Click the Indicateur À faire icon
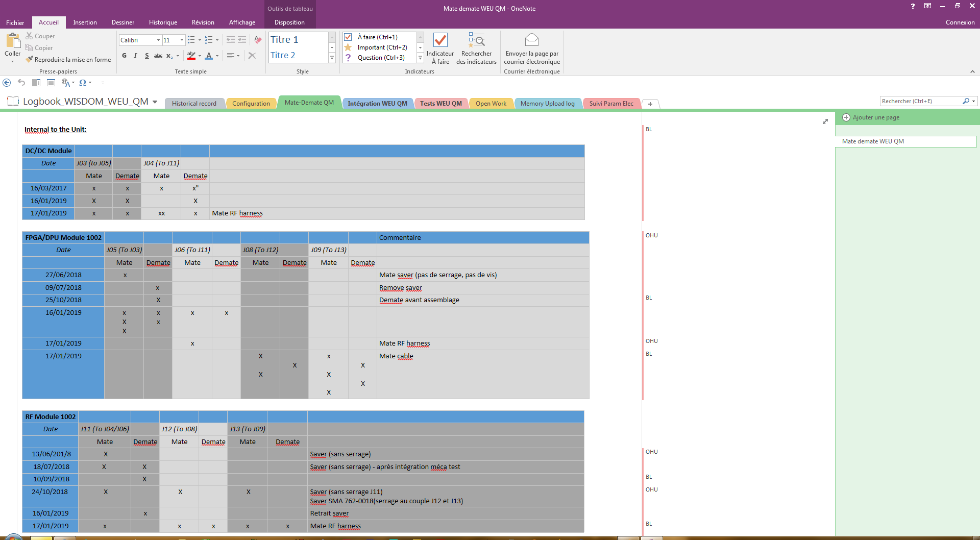The width and height of the screenshot is (980, 540). pos(440,40)
